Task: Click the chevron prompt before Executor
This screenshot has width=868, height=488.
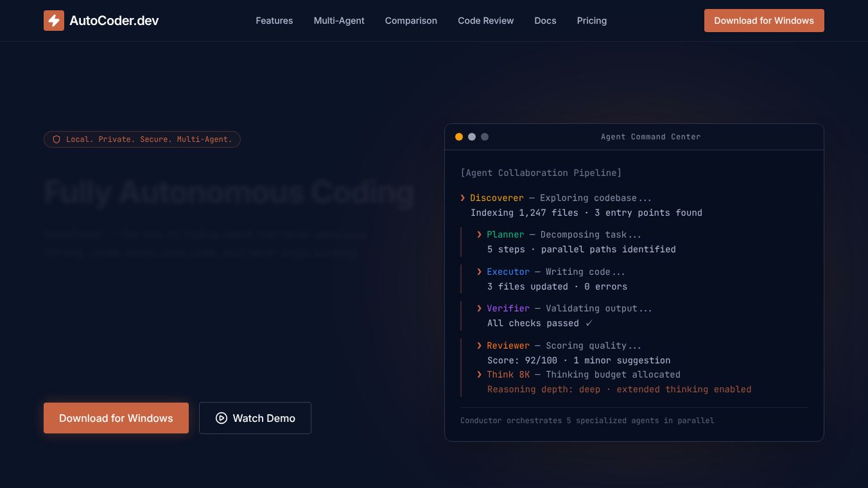Action: (479, 272)
